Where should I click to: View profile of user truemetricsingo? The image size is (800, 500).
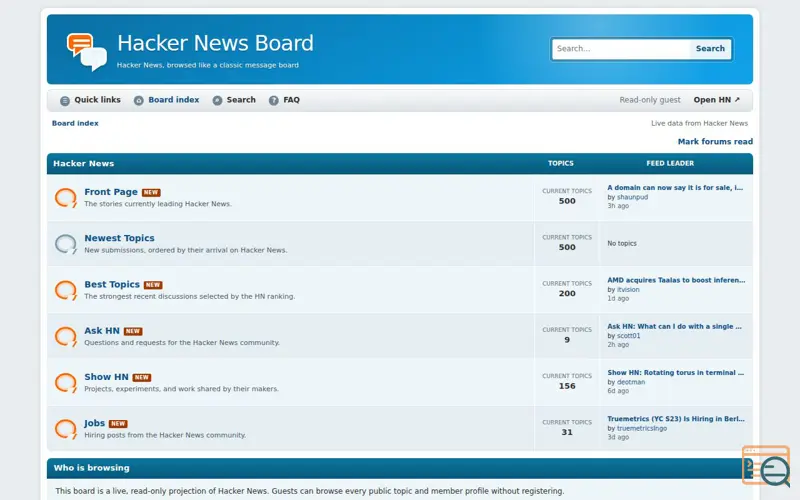tap(642, 429)
